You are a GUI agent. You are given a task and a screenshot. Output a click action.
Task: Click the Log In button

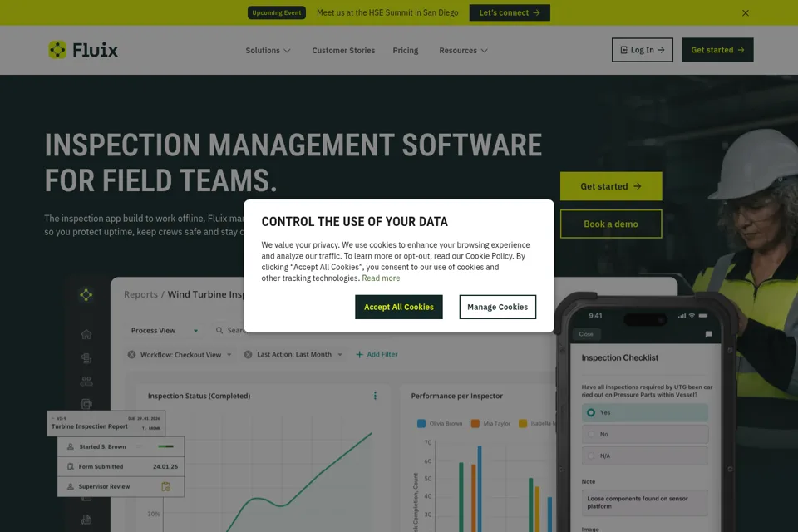pos(643,50)
